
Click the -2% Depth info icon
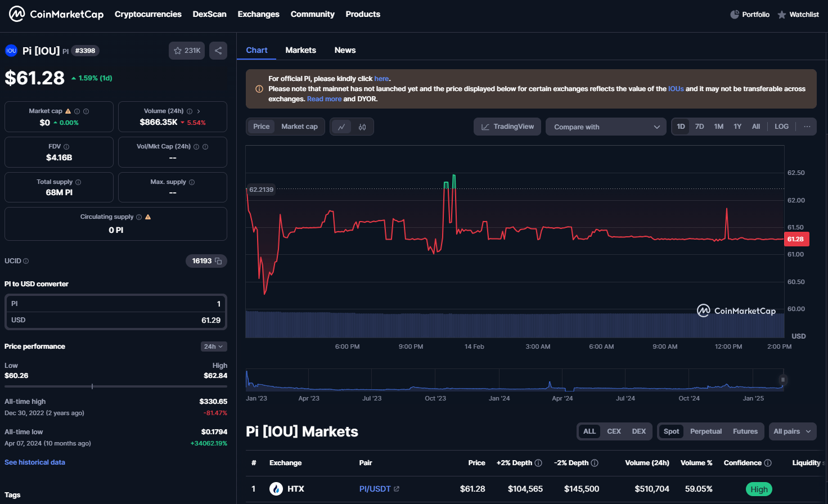(595, 463)
